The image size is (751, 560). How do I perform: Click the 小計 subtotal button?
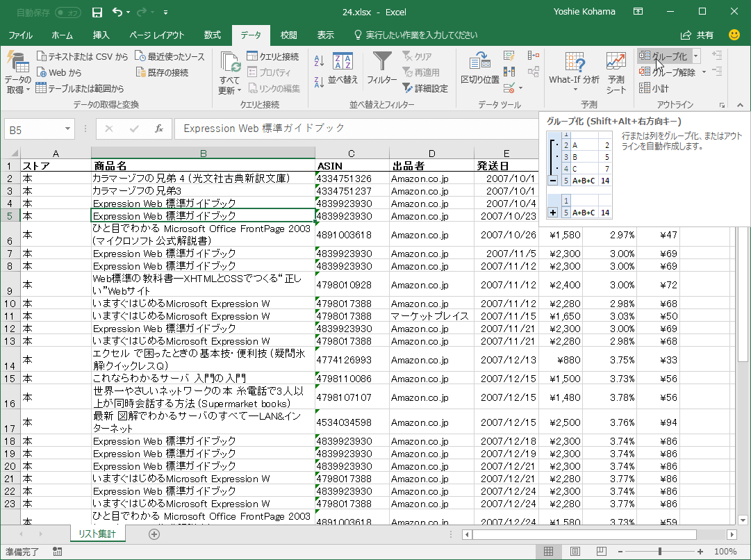click(654, 88)
